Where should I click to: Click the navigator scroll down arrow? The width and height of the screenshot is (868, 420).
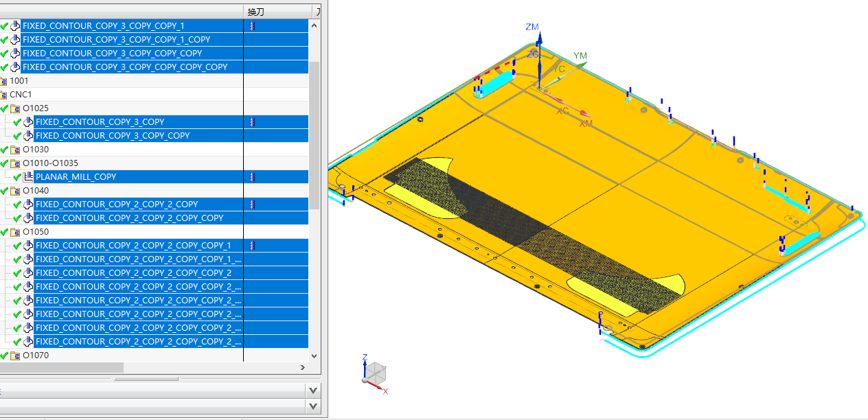pyautogui.click(x=315, y=356)
